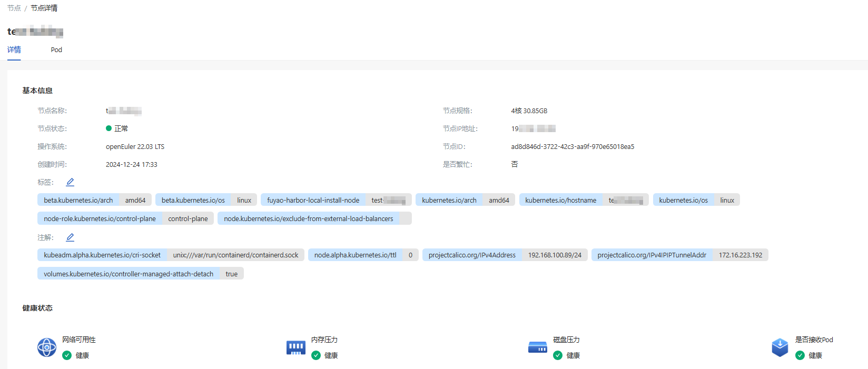Click the 网络可用性 globe icon

47,347
